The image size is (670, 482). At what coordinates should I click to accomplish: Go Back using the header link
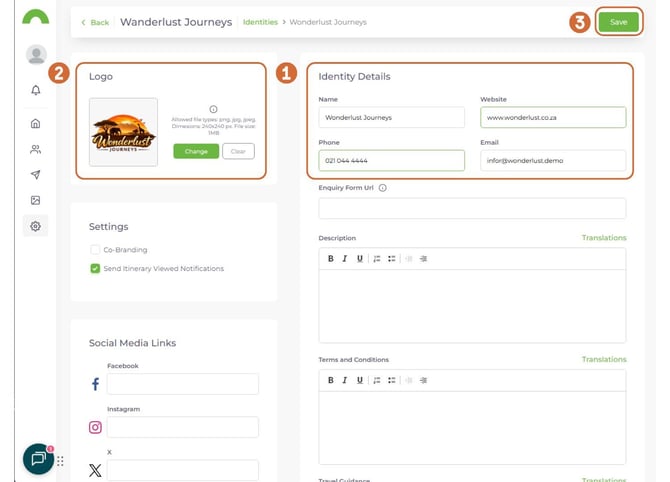click(95, 22)
